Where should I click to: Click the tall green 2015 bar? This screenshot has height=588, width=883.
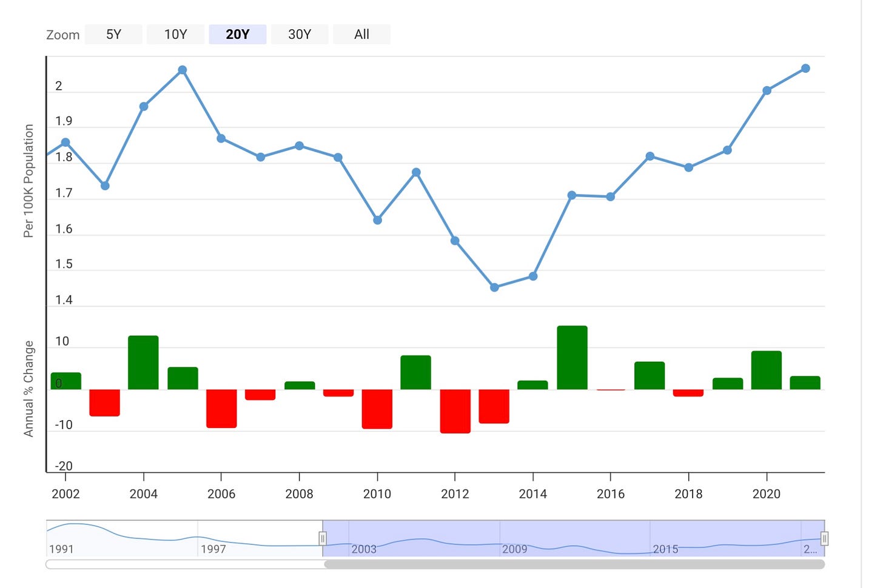(x=572, y=358)
